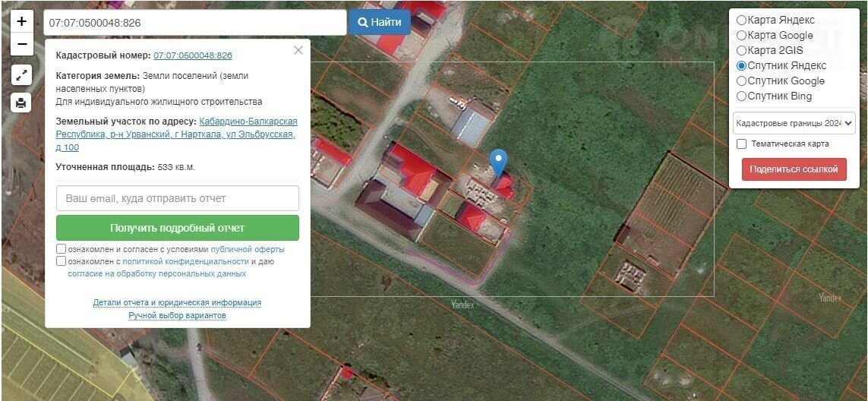Click Получить подробный отчет button
This screenshot has height=401, width=868.
[177, 228]
